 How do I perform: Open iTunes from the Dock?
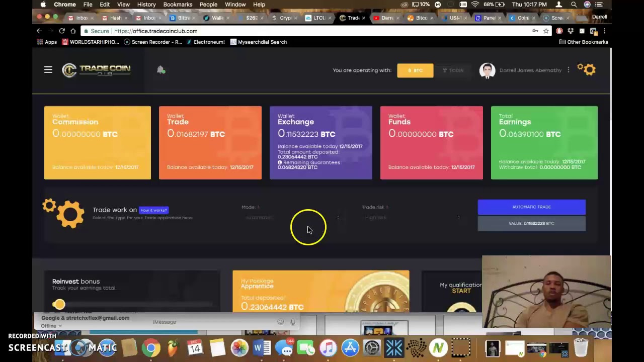click(328, 348)
